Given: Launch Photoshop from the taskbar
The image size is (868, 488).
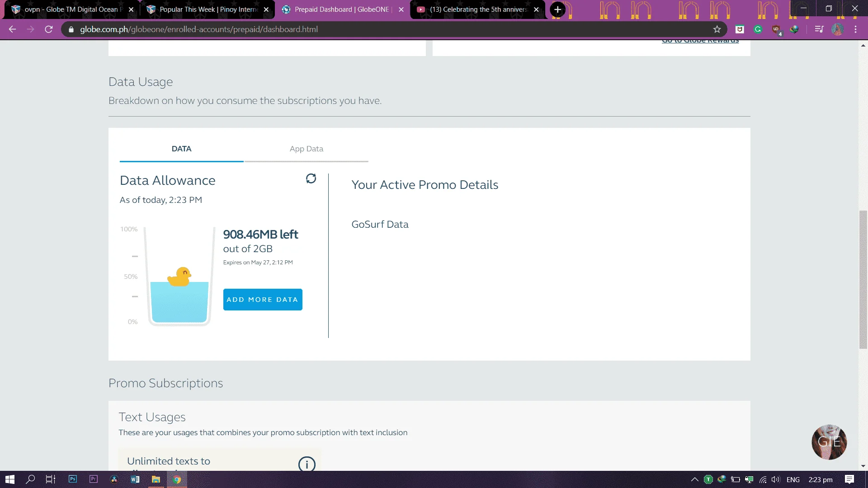Looking at the screenshot, I should pos(72,479).
